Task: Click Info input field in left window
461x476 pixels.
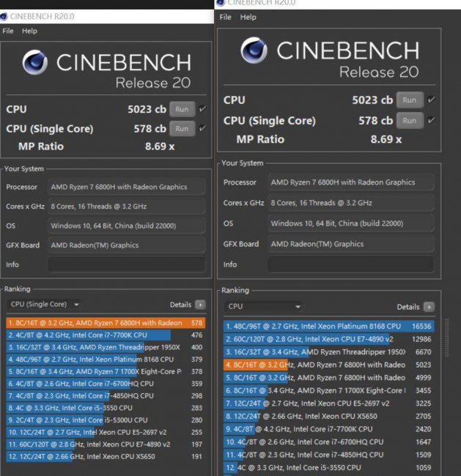Action: coord(126,264)
